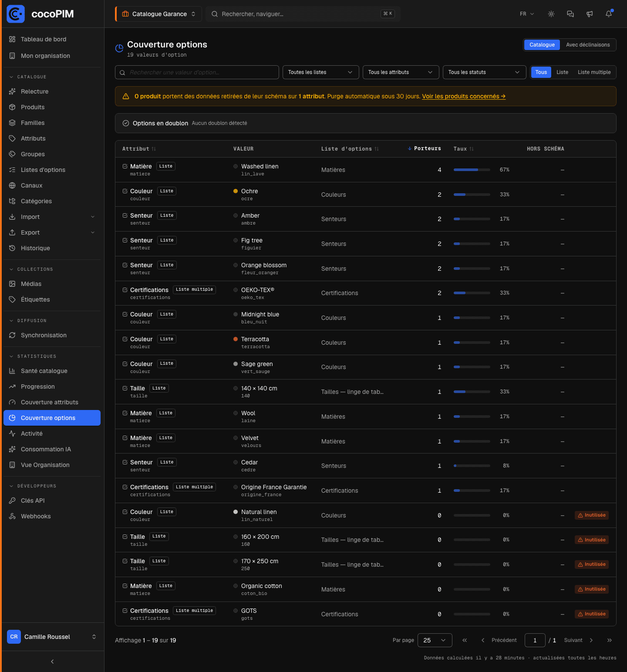Open Listes d'options in the sidebar
The height and width of the screenshot is (672, 627).
(x=52, y=170)
